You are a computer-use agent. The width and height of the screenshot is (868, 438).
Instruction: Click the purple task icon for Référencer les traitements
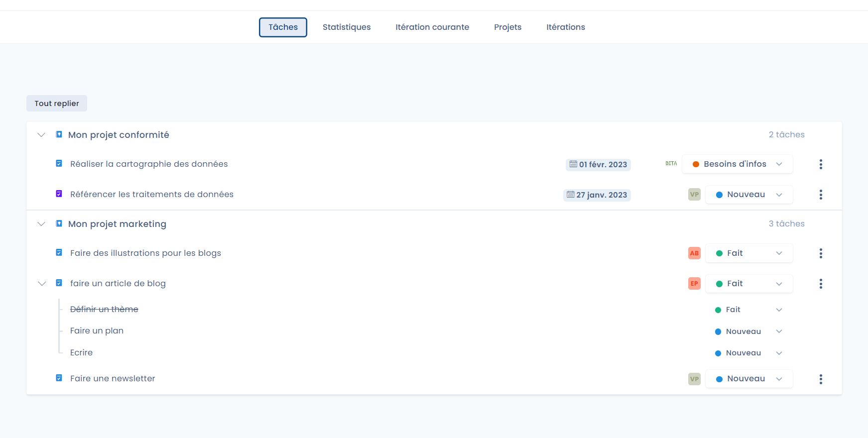[59, 194]
